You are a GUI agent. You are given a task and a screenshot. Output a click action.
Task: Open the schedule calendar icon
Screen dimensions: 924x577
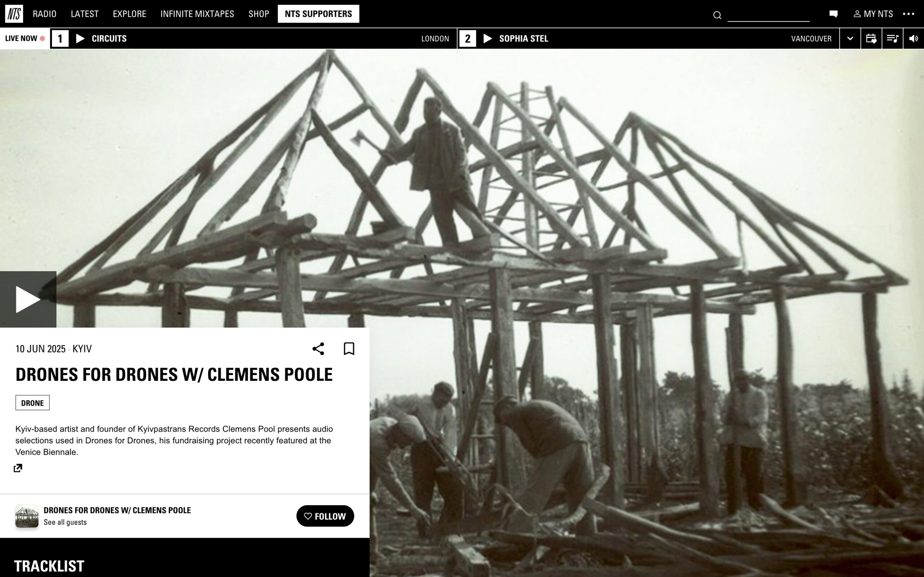pyautogui.click(x=871, y=39)
